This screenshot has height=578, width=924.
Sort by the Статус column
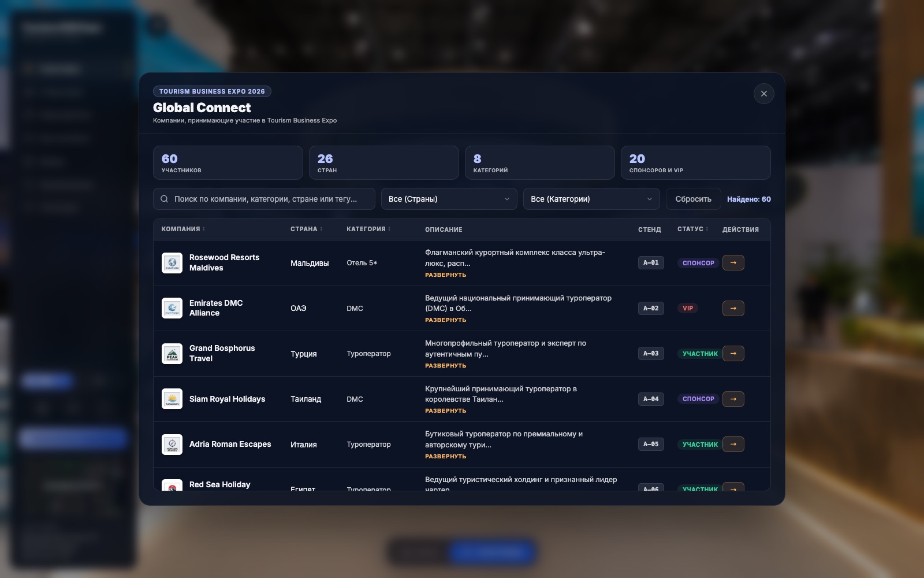(692, 229)
